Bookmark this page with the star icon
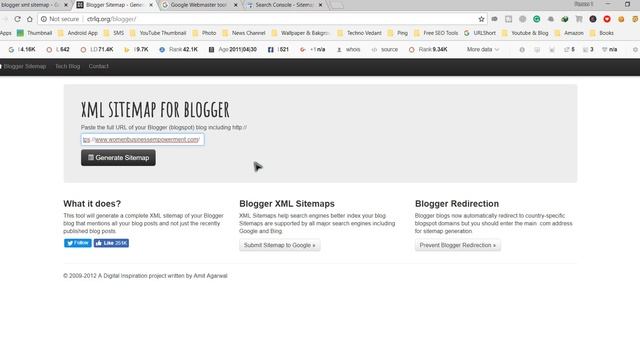Screen dimensions: 640x360 coord(481,19)
